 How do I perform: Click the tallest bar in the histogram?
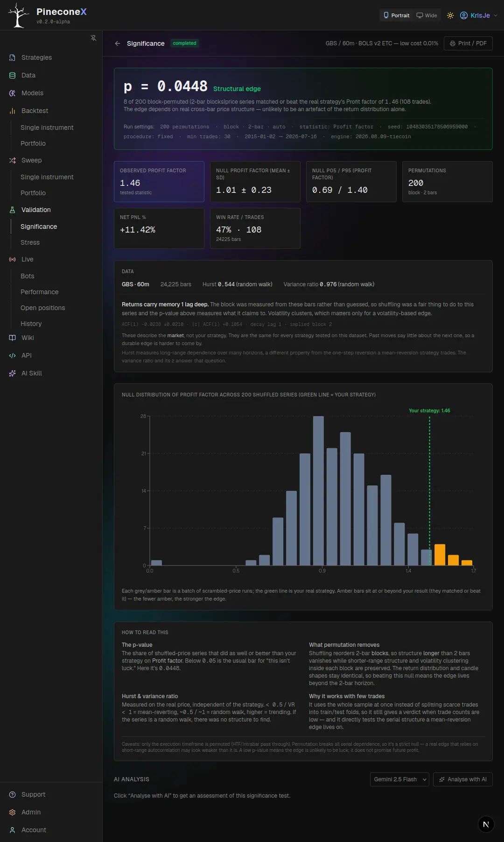(x=318, y=491)
